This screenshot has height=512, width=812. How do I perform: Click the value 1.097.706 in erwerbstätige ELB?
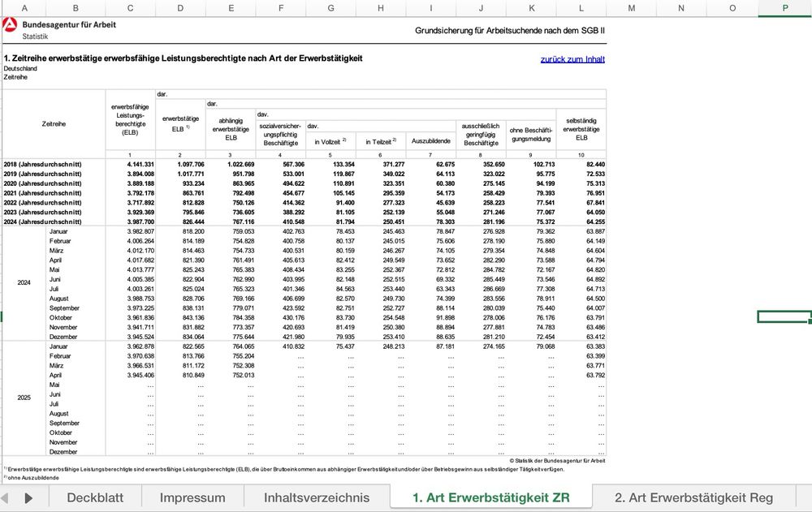pyautogui.click(x=191, y=164)
